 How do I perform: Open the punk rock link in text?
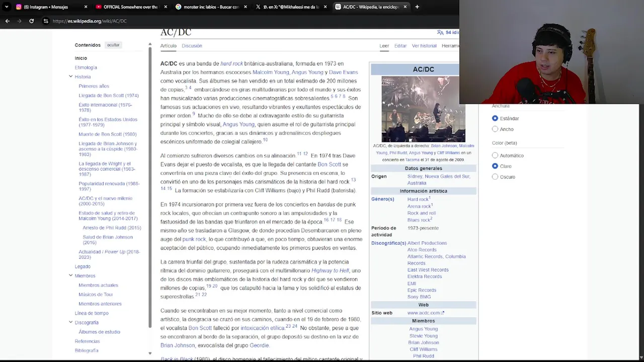click(x=194, y=239)
